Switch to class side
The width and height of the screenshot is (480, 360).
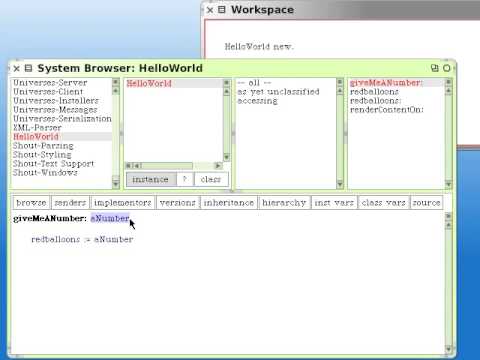(211, 179)
